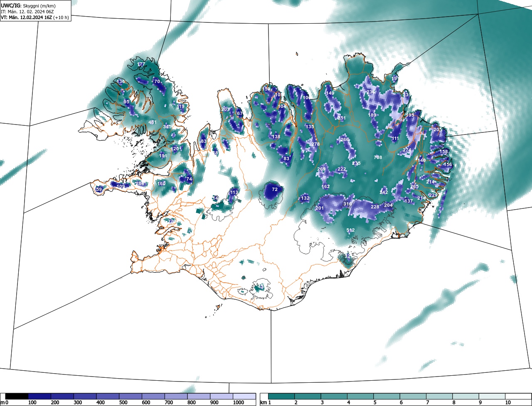Viewport: 532px width, 406px height.
Task: Click the visibility value '70' in the Westfjords
Action: (157, 82)
